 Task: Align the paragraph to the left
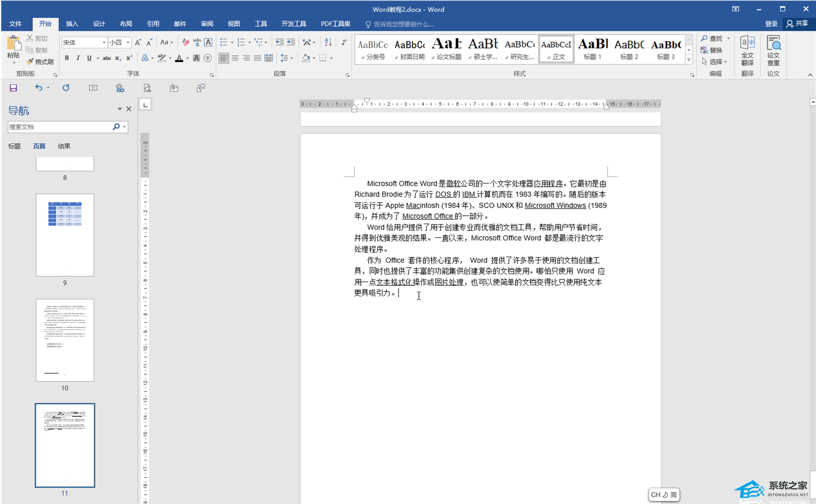(x=224, y=58)
